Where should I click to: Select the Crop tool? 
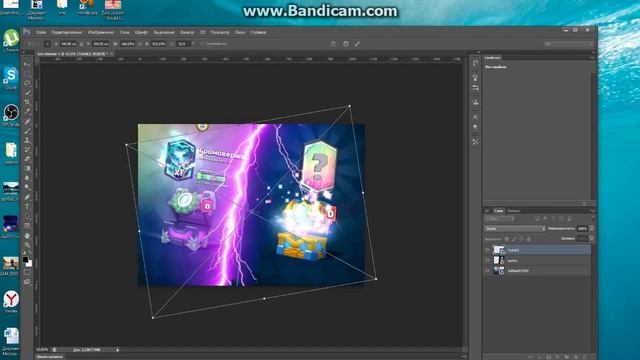pyautogui.click(x=27, y=102)
